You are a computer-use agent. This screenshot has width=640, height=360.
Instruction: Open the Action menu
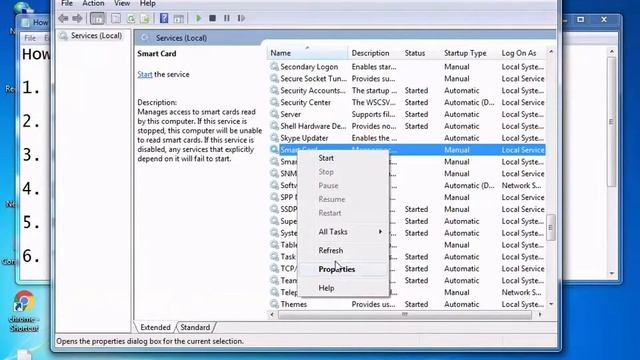[x=93, y=3]
